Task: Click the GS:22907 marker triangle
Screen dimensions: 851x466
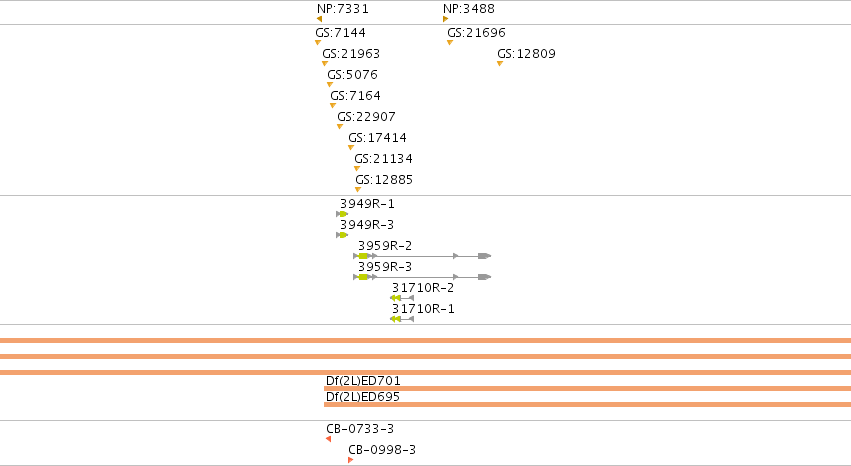Action: [340, 126]
